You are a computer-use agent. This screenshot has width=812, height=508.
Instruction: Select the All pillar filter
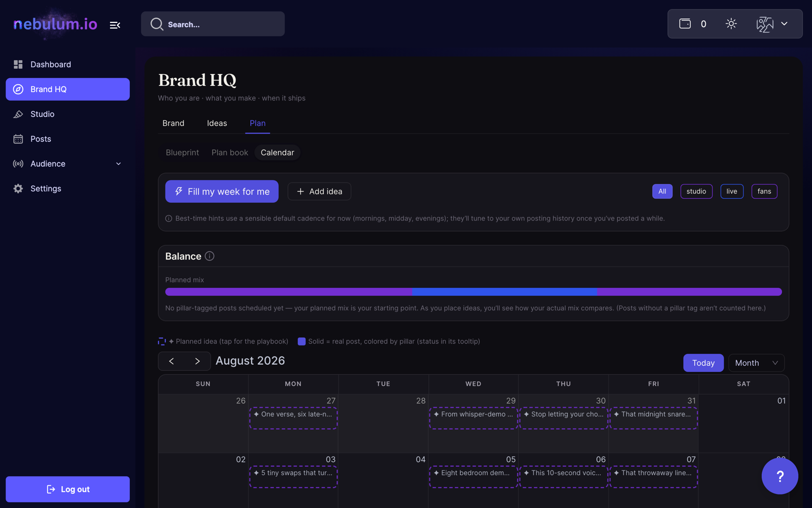(662, 192)
